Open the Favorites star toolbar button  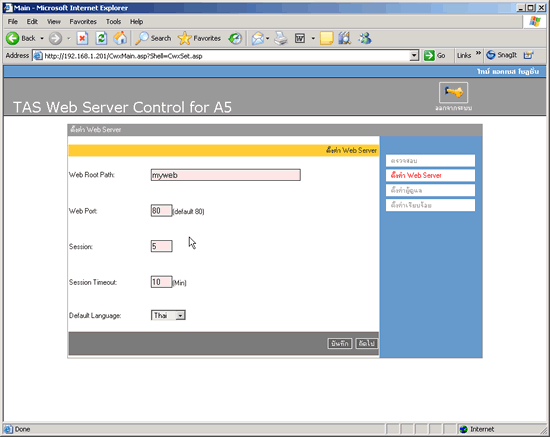tap(199, 38)
